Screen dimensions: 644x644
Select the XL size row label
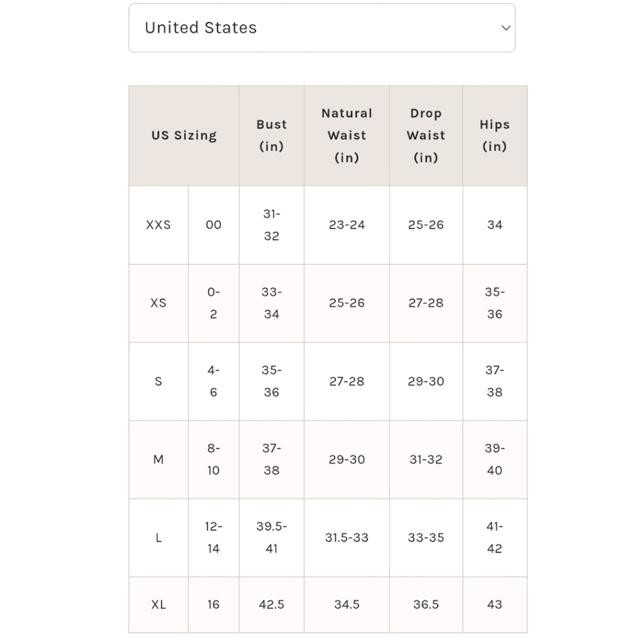click(158, 605)
